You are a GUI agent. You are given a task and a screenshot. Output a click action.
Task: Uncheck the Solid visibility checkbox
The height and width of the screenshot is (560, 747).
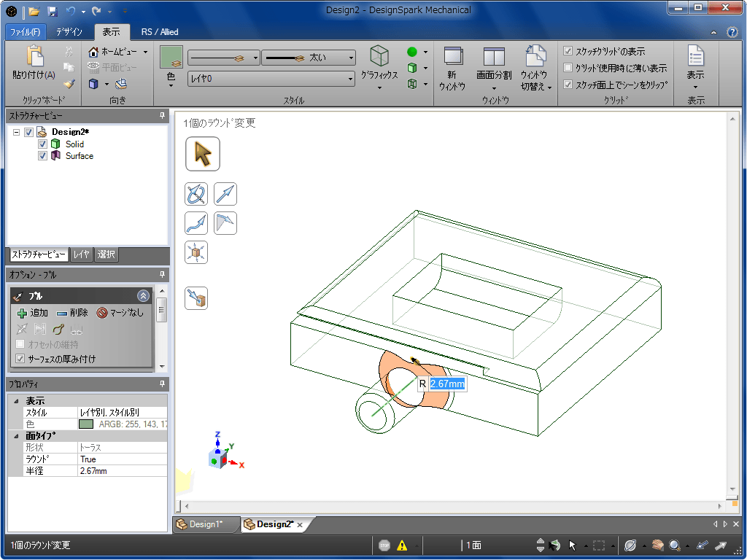[42, 144]
